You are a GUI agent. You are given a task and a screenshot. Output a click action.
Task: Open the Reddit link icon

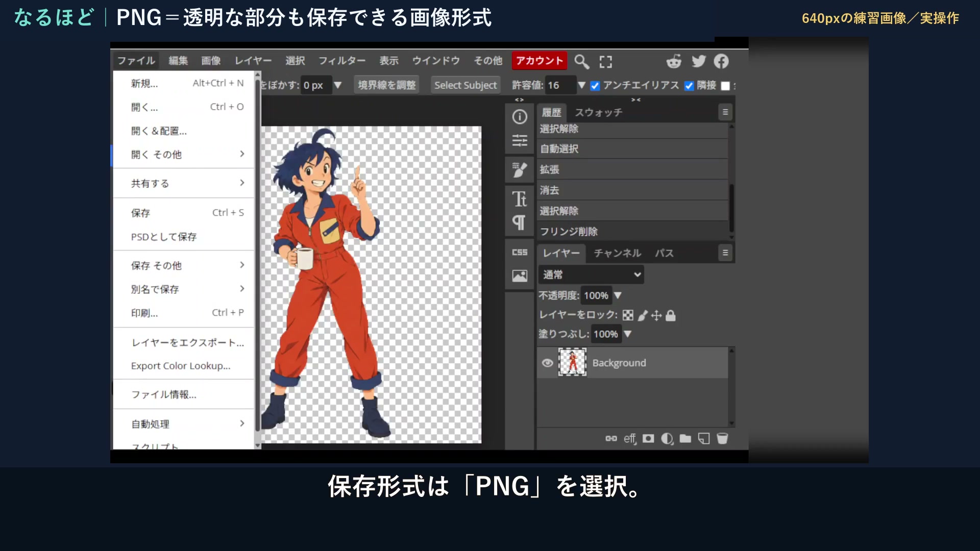(x=674, y=61)
